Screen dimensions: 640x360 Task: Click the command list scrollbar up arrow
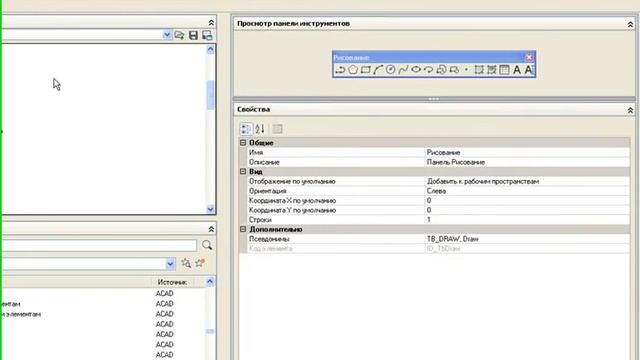[x=210, y=282]
